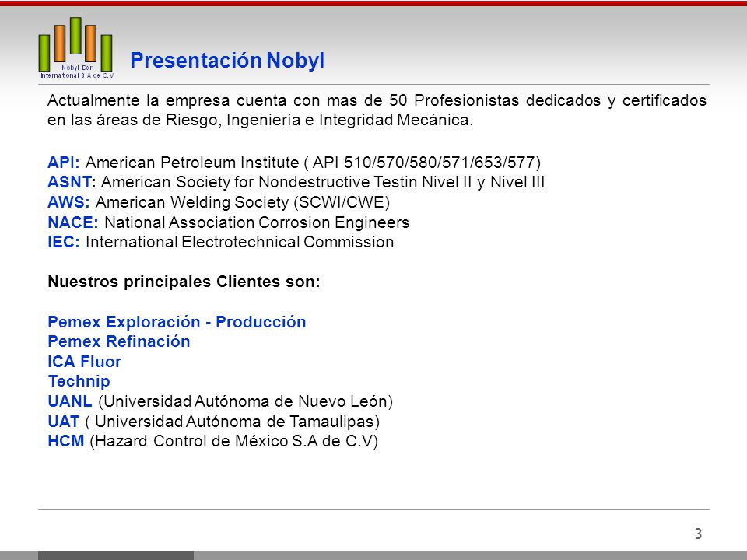Click 'Pemex Refinación' client line
The width and height of the screenshot is (747, 560).
(x=118, y=341)
